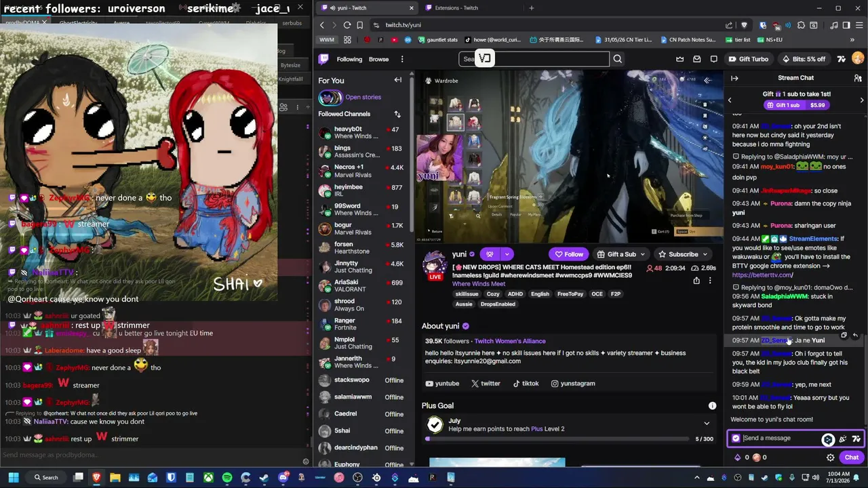This screenshot has width=868, height=488.
Task: Open the Browse page
Action: tap(378, 59)
